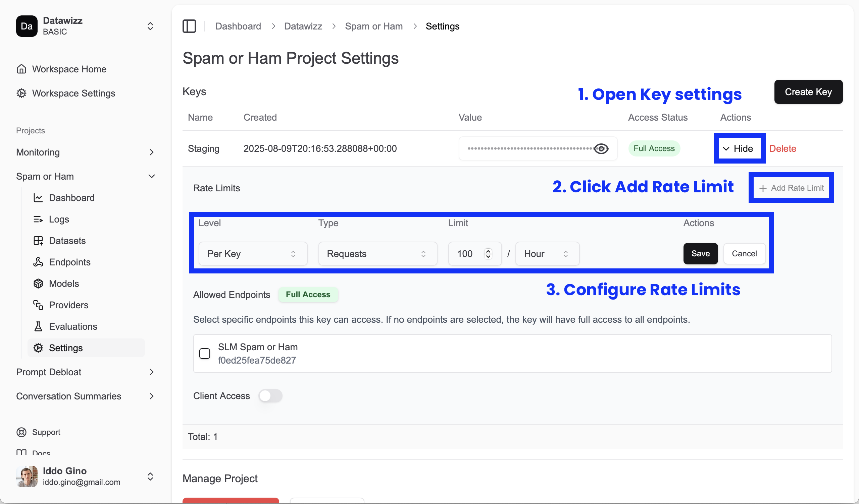Save the new rate limit
This screenshot has height=504, width=859.
(x=700, y=253)
